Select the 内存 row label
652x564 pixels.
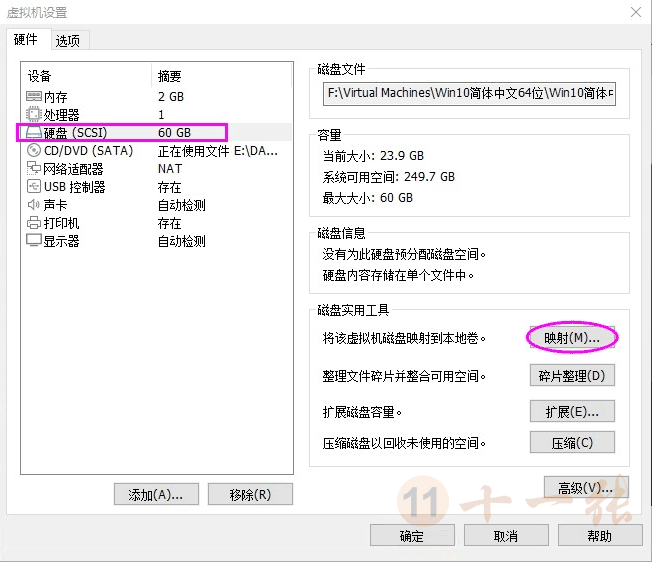coord(55,97)
